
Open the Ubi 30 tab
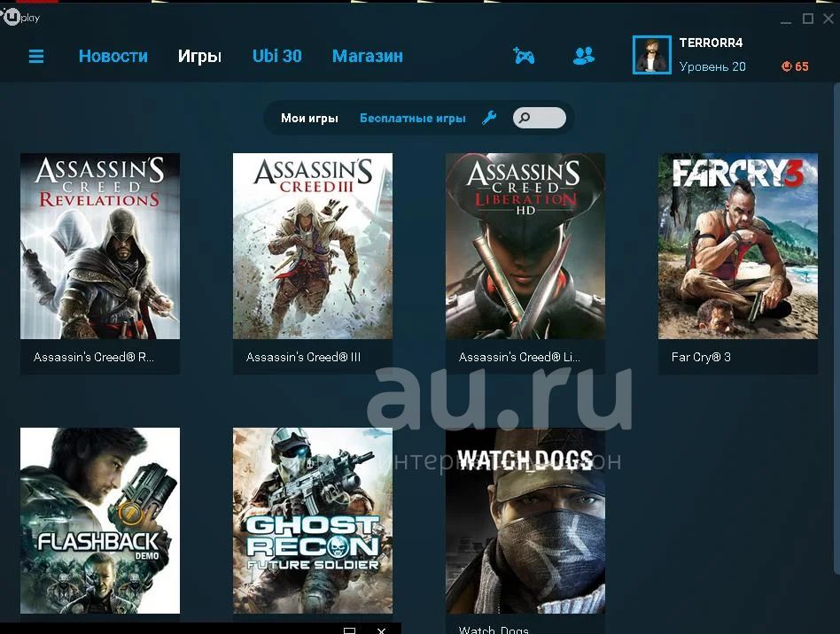coord(277,56)
